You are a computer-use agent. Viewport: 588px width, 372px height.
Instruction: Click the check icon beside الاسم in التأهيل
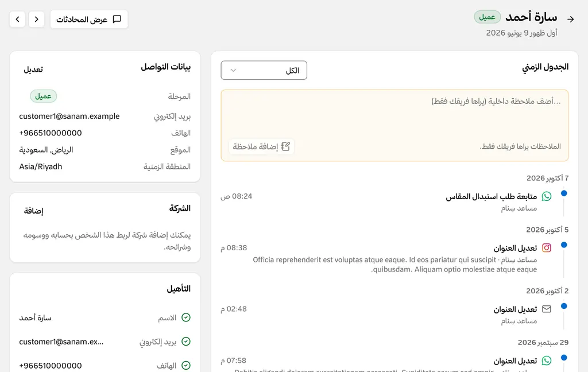click(186, 317)
